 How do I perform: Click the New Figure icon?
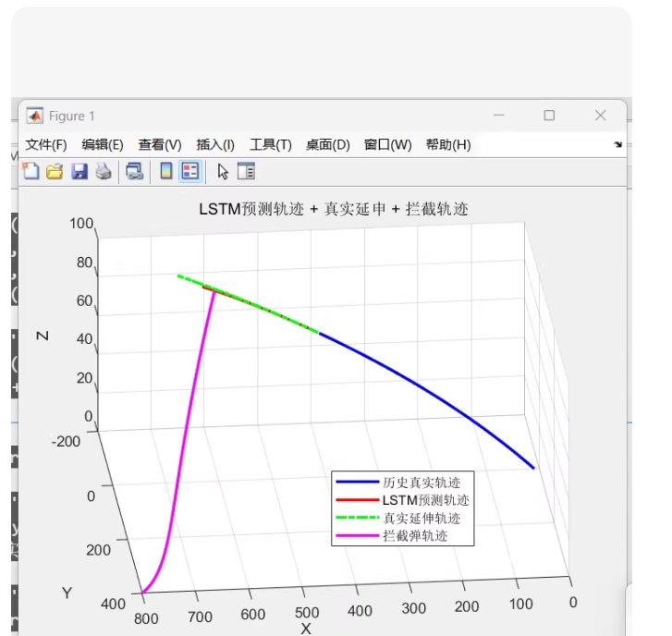(31, 171)
